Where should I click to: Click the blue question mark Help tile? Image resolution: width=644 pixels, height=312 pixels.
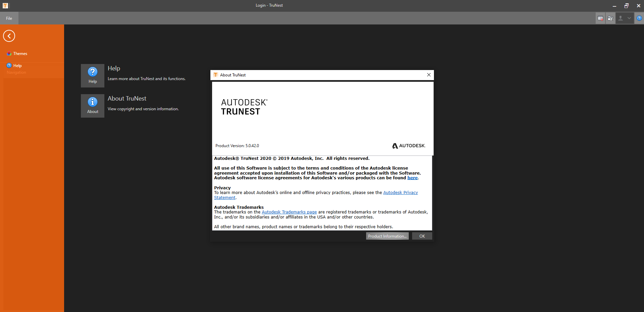pos(93,76)
